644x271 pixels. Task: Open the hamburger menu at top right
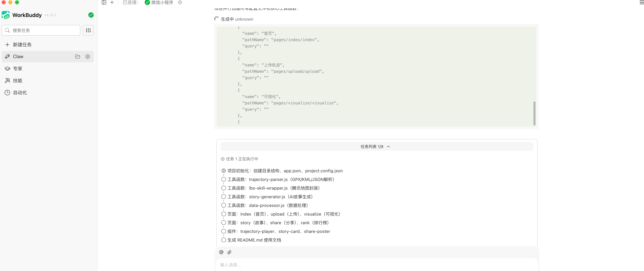tap(641, 2)
